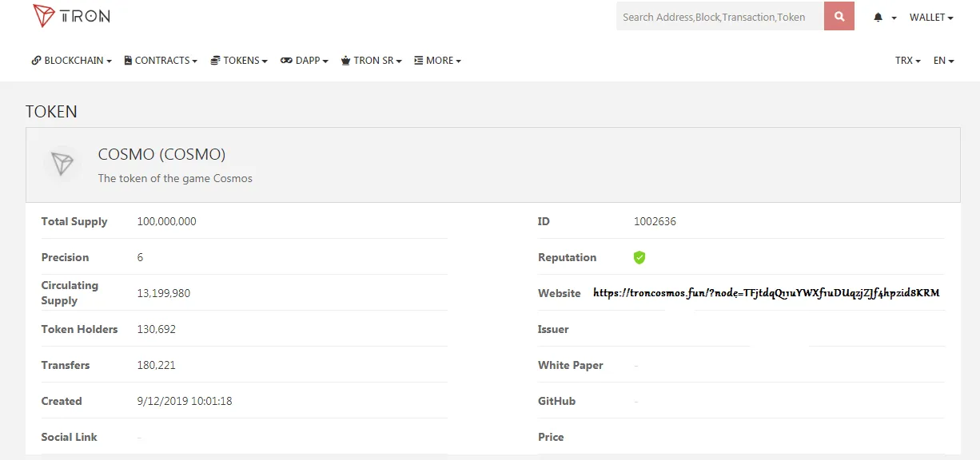Click the Website label
Image resolution: width=980 pixels, height=460 pixels.
[560, 293]
